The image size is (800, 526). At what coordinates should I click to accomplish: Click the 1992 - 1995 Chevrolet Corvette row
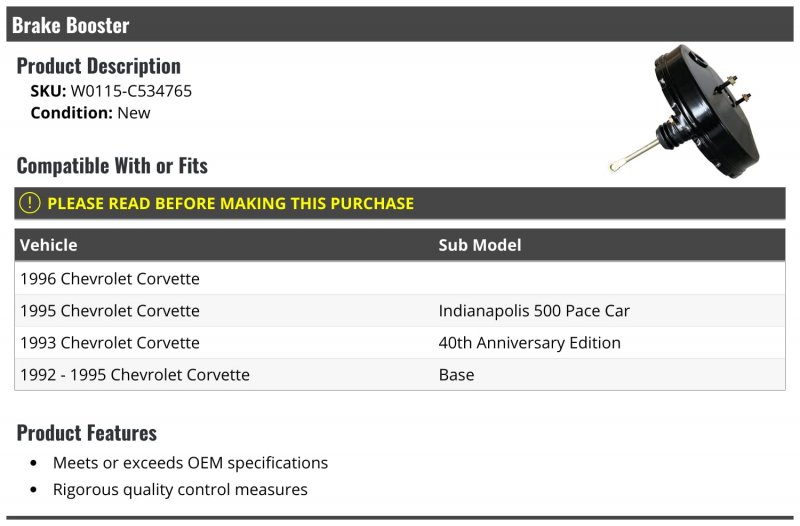coord(400,374)
